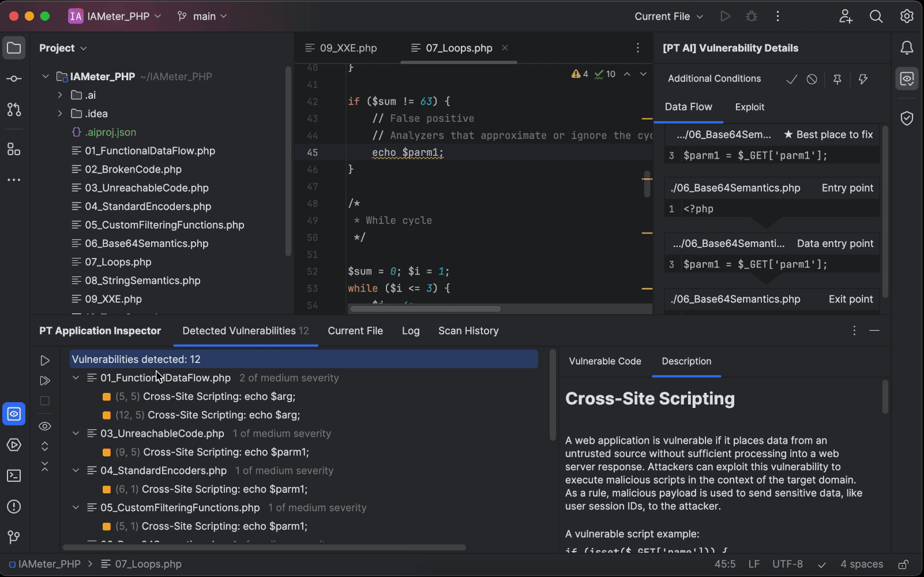Toggle the eye visibility filter in inspector
The height and width of the screenshot is (577, 924).
coord(45,426)
